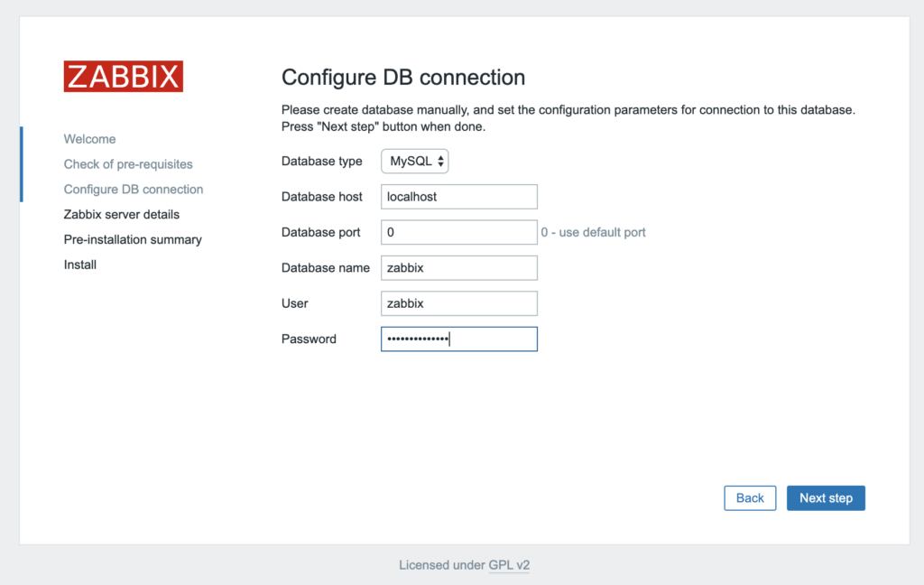The width and height of the screenshot is (924, 585).
Task: Click the ZABBIX logo
Action: pyautogui.click(x=124, y=77)
